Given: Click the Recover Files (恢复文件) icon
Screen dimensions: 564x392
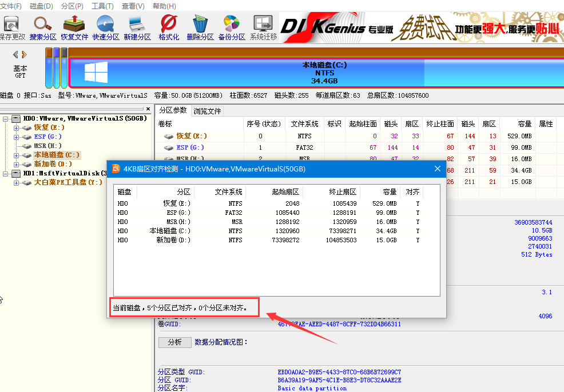Looking at the screenshot, I should [x=74, y=25].
